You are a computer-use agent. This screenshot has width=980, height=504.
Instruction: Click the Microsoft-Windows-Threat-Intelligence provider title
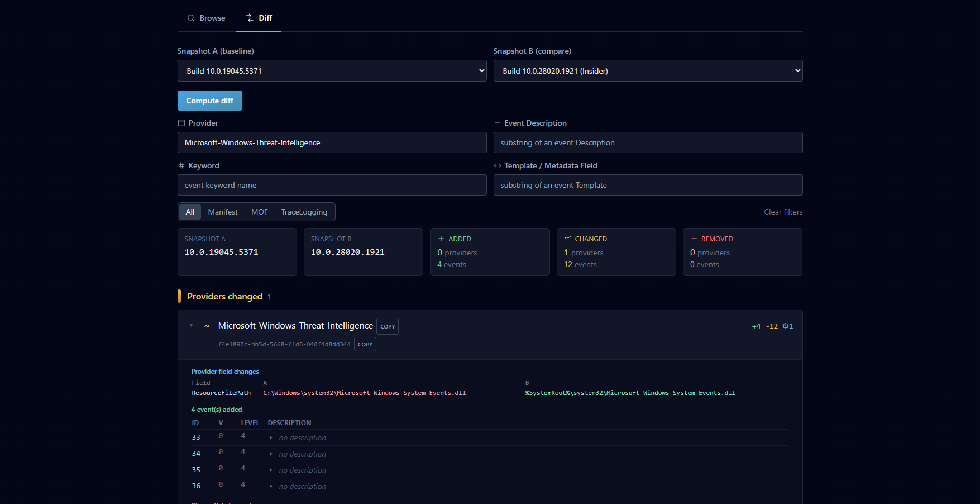[295, 326]
